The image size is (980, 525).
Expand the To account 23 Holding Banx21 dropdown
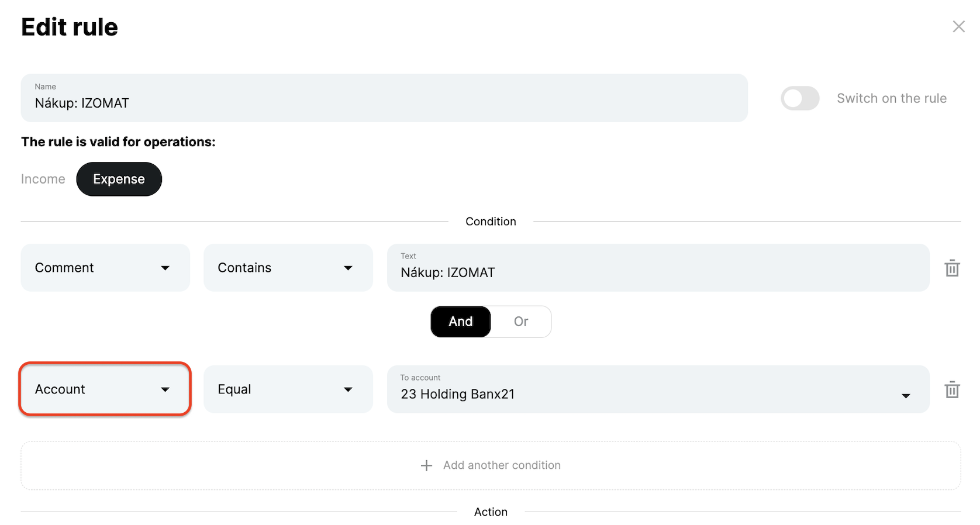657,389
